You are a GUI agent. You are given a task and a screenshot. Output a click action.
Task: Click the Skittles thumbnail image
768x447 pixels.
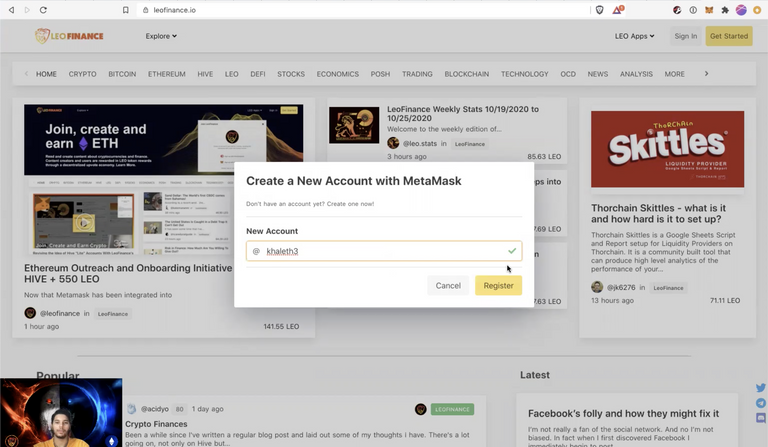point(667,149)
